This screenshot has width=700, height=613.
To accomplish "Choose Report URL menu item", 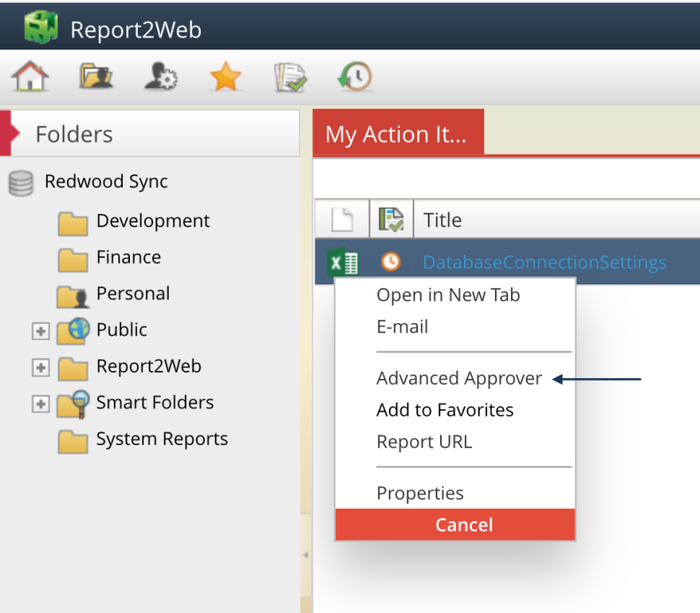I will tap(424, 442).
